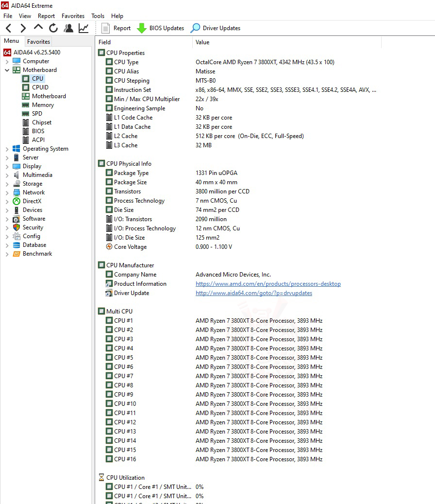Open the Help menu
The width and height of the screenshot is (435, 504).
[117, 16]
